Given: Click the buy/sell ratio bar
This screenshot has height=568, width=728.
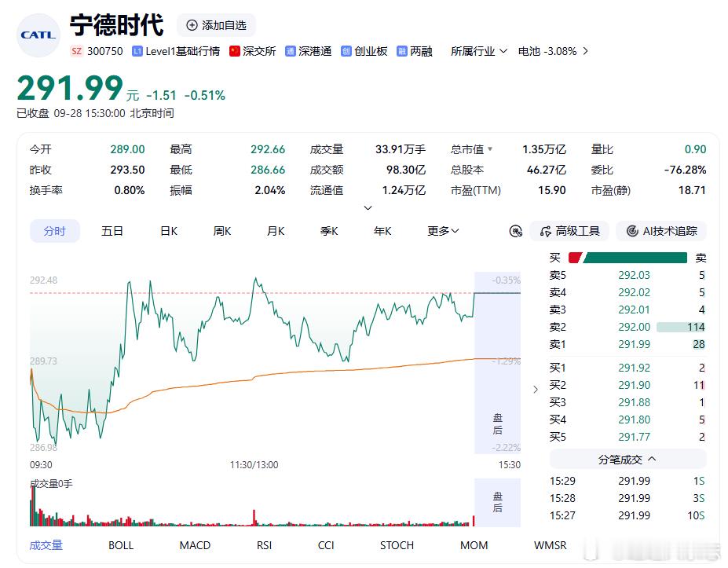Looking at the screenshot, I should [627, 258].
